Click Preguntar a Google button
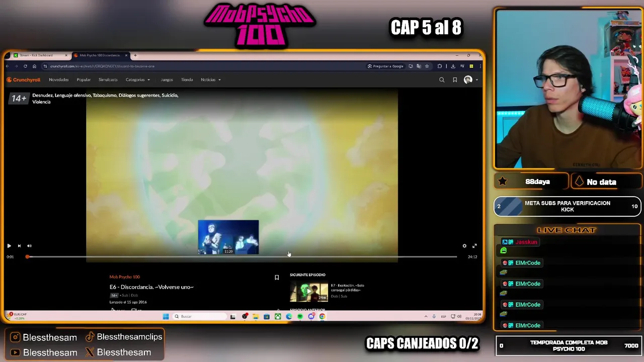Screen dimensions: 644x362 tap(385, 66)
